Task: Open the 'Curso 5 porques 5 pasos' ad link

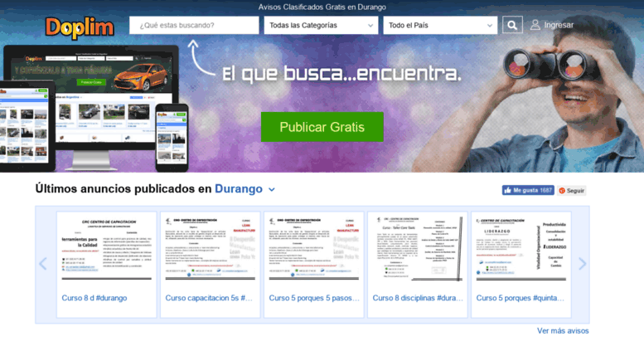Action: pos(314,298)
